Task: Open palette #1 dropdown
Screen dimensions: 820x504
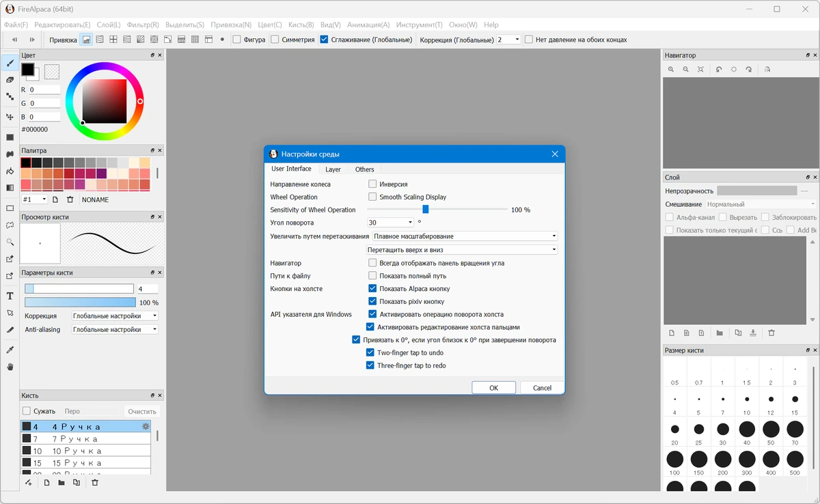Action: (x=34, y=199)
